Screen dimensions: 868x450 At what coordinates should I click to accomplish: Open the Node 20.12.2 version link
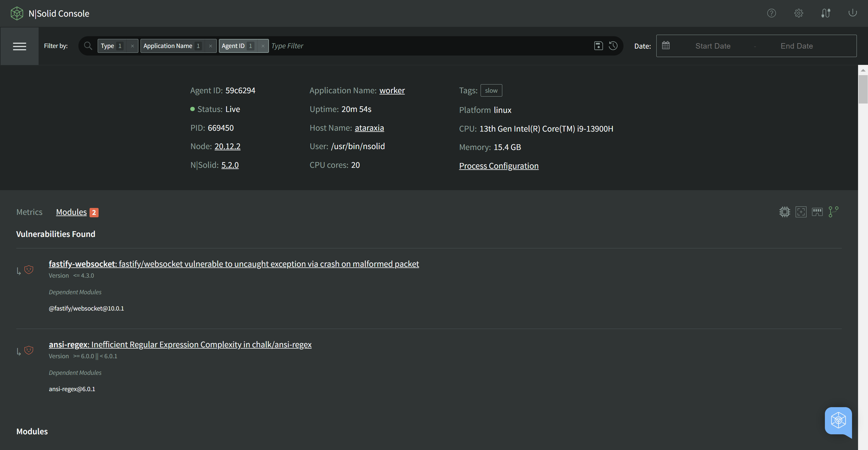[x=227, y=146]
